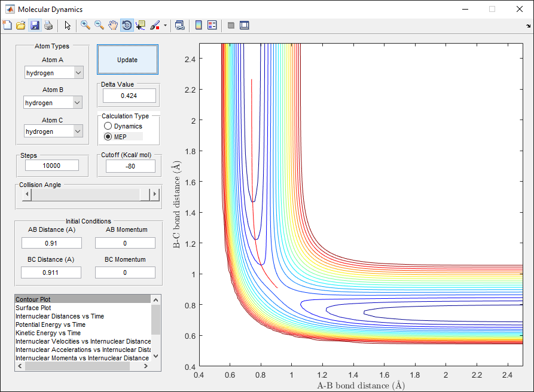Toggle the Rotate 3D tool
The height and width of the screenshot is (392, 534).
point(127,25)
